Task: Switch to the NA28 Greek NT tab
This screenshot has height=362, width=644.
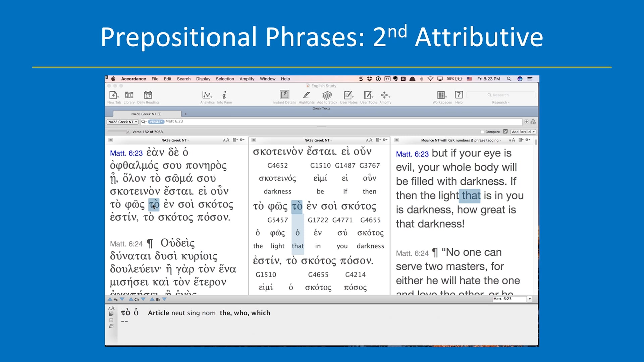Action: (x=144, y=114)
